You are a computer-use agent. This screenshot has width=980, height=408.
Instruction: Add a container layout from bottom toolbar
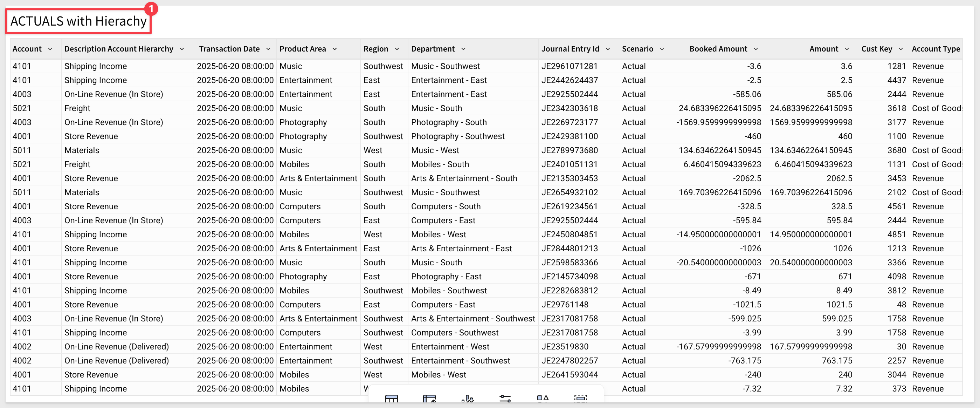point(581,398)
